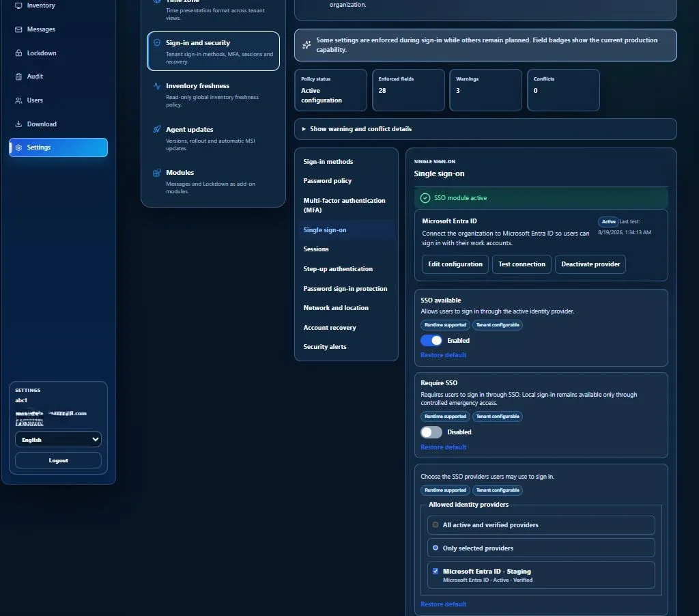Viewport: 699px width, 616px height.
Task: Click the Lockdown padlock icon
Action: [x=18, y=53]
